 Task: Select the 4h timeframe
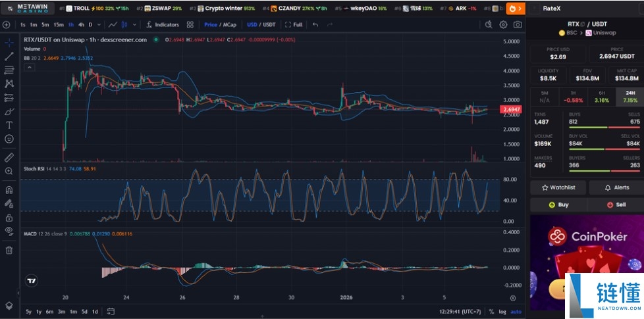coord(81,24)
